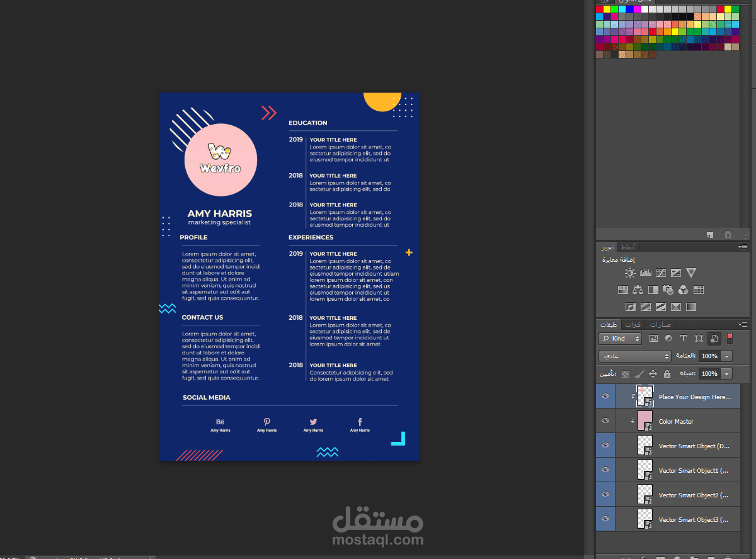Switch to the Layers tab طبقات

[x=609, y=324]
